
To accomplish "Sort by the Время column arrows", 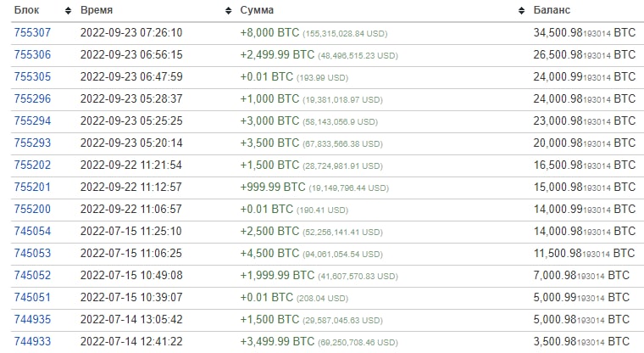I will pyautogui.click(x=228, y=11).
